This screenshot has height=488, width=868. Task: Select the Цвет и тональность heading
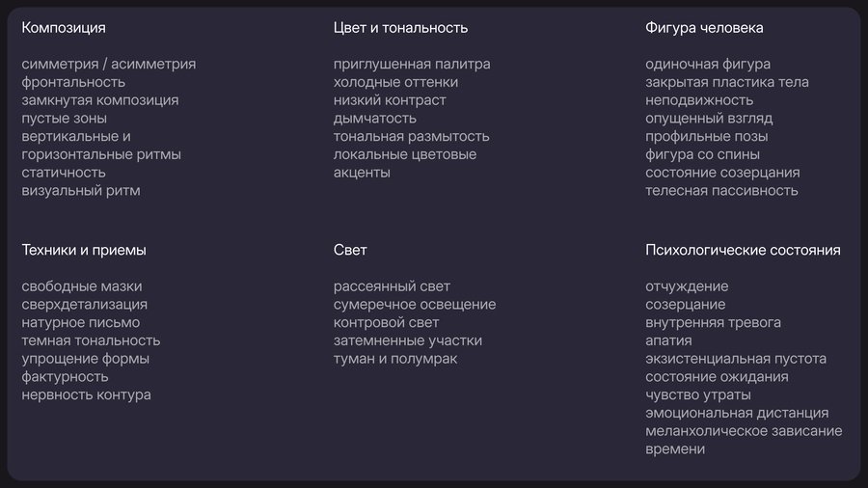(x=400, y=28)
